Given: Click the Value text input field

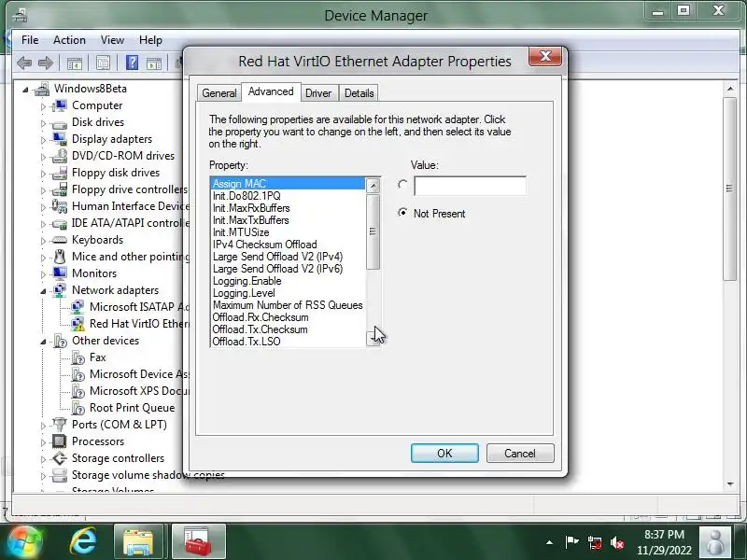Looking at the screenshot, I should [471, 186].
